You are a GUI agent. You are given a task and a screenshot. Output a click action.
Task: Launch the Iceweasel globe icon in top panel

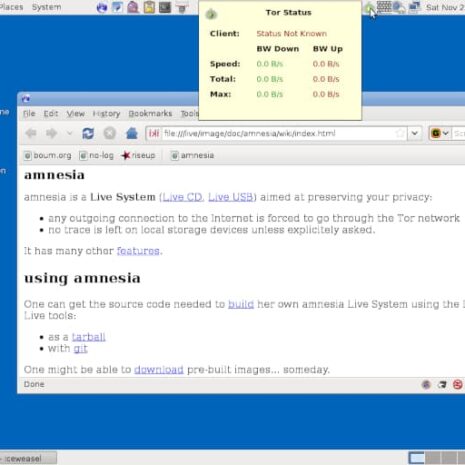(x=102, y=7)
